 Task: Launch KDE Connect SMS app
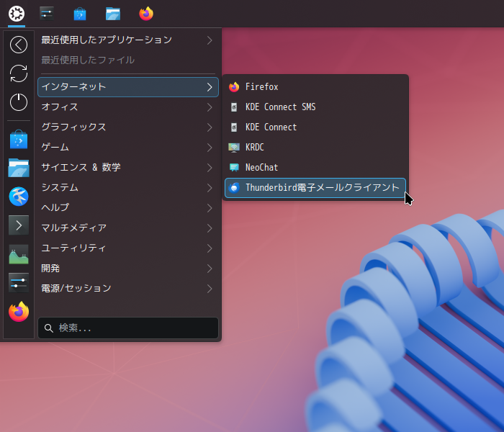tap(315, 107)
